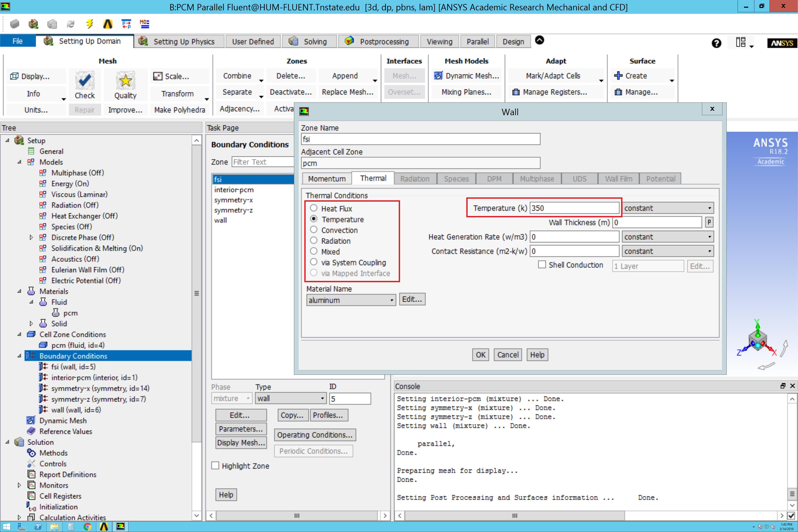
Task: Open the File menu
Action: pos(18,41)
